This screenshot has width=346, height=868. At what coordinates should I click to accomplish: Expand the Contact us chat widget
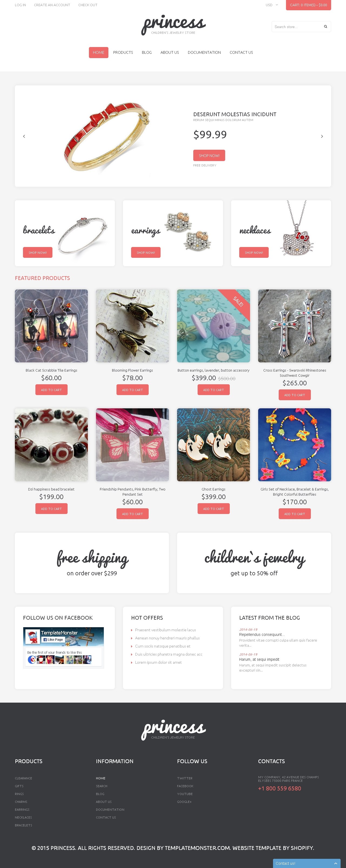pos(307,863)
